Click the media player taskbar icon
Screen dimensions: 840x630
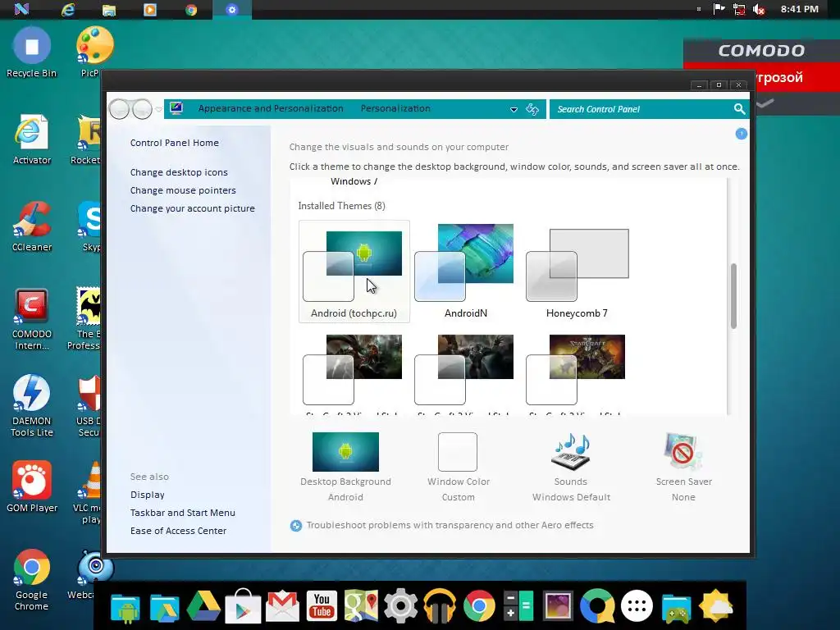[150, 10]
